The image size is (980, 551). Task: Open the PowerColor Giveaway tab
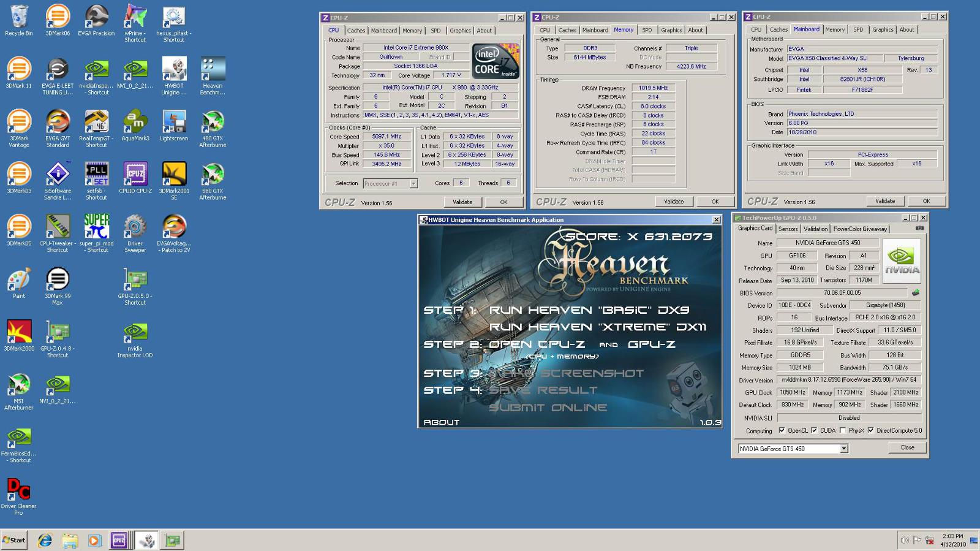860,229
